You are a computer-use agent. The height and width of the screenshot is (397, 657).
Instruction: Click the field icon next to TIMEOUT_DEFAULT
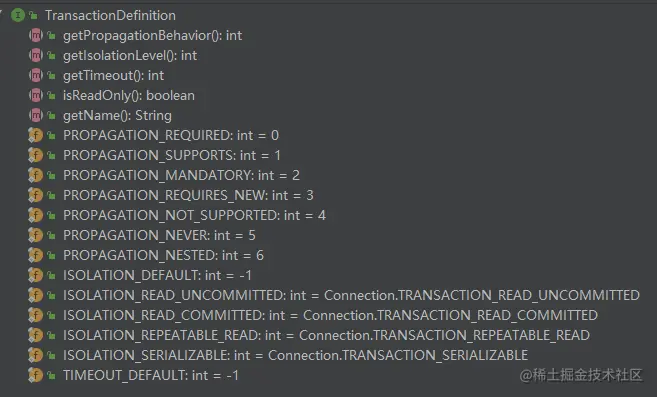coord(36,375)
